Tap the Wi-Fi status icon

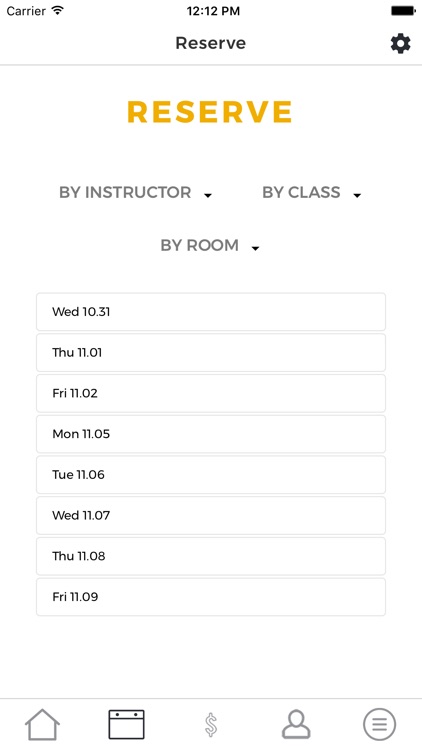coord(58,11)
